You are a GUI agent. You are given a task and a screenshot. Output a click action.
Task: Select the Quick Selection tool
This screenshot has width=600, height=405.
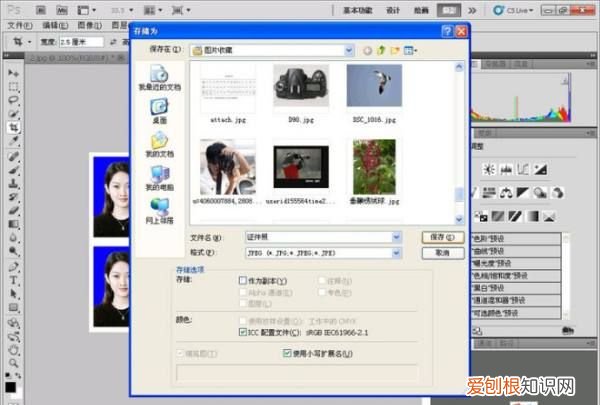13,114
